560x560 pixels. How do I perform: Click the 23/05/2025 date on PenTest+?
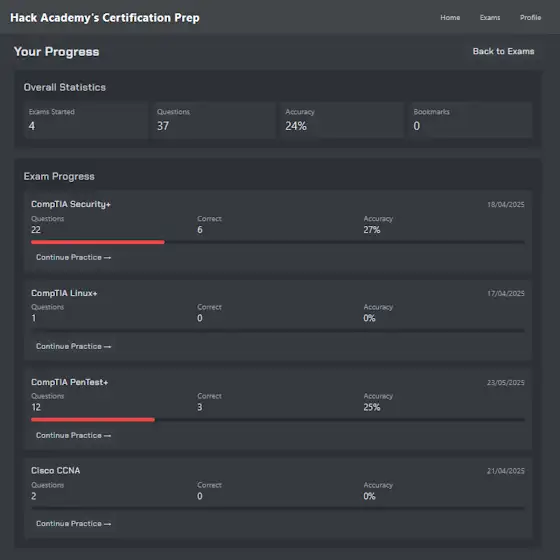point(506,382)
